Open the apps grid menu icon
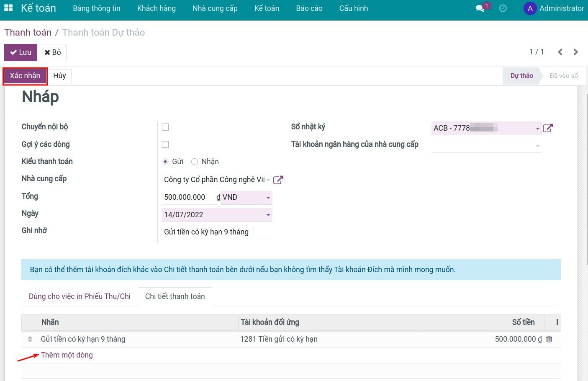Viewport: 588px width, 381px height. (x=8, y=8)
